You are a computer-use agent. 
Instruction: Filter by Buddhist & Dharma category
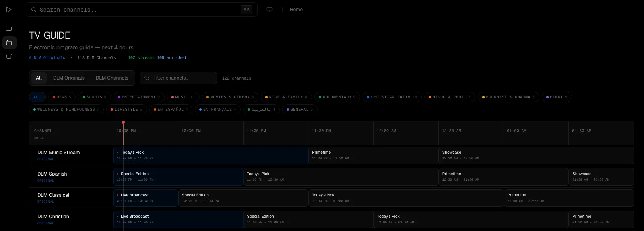click(508, 97)
